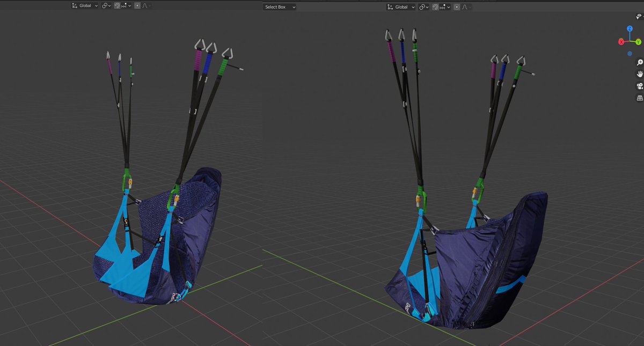Toggle proportional editing in right viewport header
The width and height of the screenshot is (644, 346).
click(x=458, y=7)
